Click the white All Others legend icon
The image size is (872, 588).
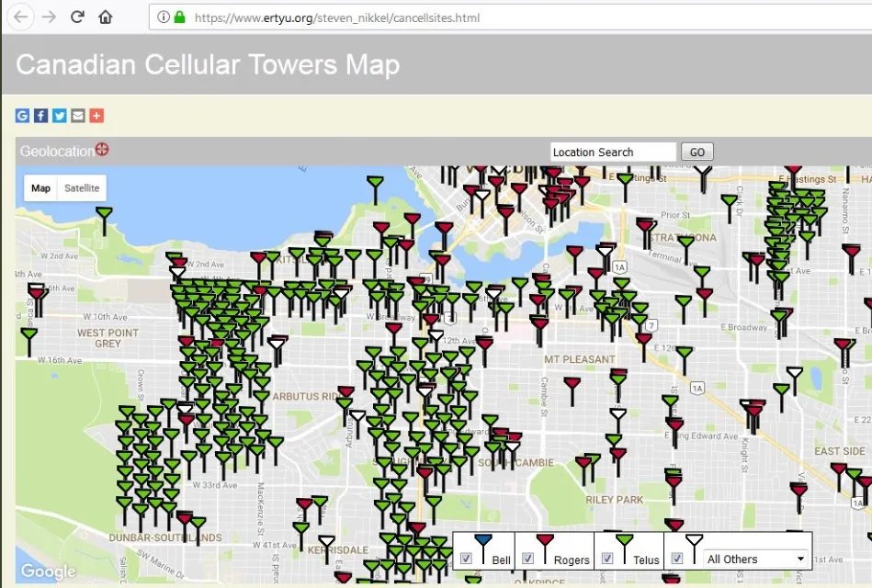694,548
